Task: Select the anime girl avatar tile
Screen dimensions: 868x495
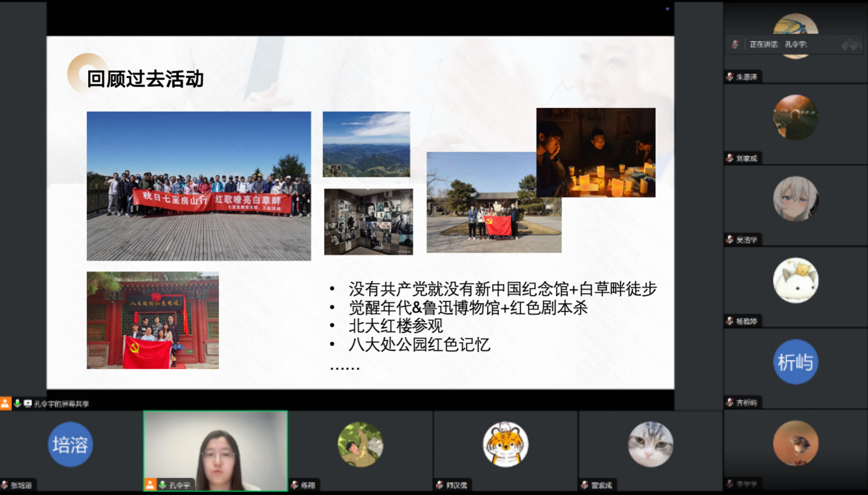Action: point(795,199)
